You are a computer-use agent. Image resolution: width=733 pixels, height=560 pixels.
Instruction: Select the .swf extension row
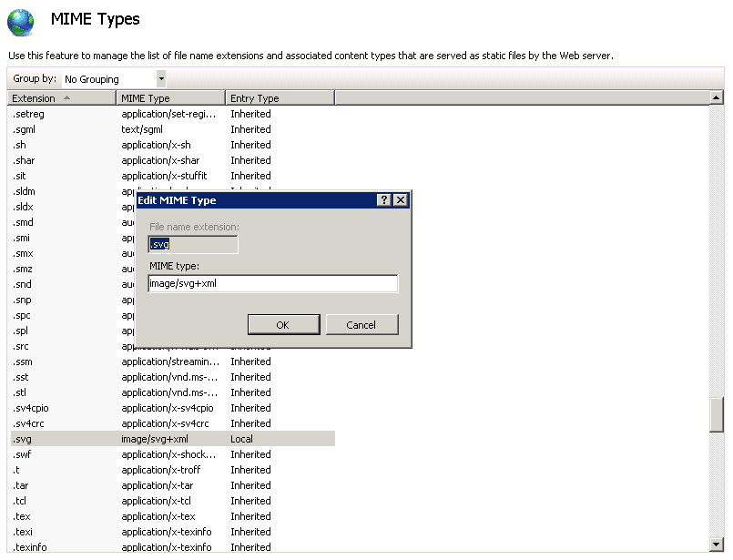pos(23,454)
